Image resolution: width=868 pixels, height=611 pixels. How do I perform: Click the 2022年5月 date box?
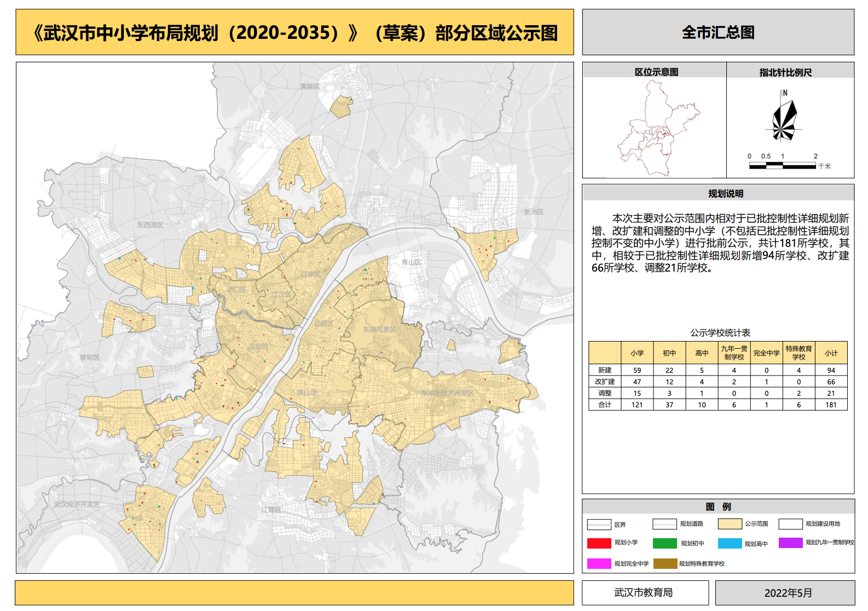point(785,593)
